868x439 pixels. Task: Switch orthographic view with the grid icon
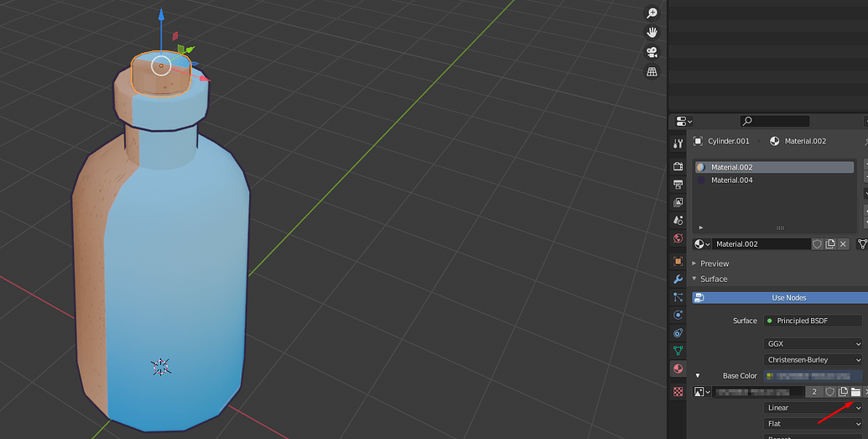click(x=652, y=71)
